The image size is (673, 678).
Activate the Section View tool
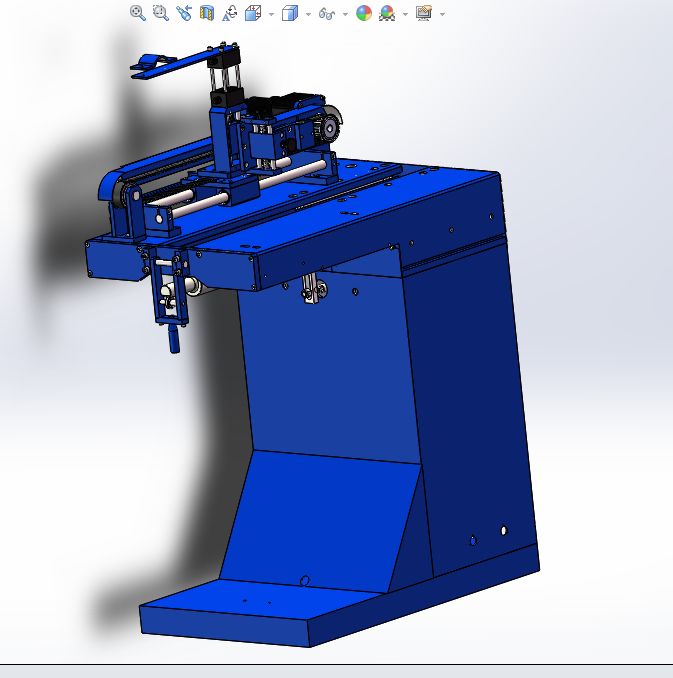207,13
